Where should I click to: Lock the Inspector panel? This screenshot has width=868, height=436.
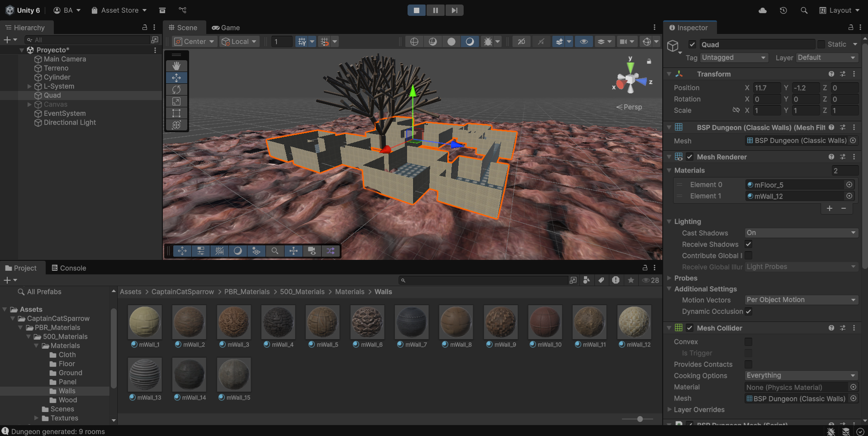851,28
